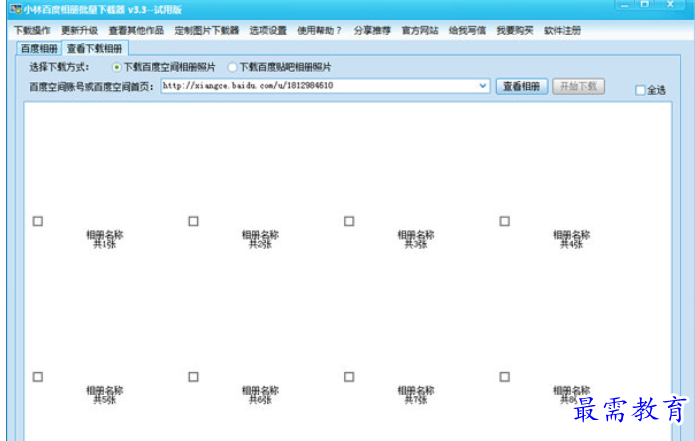Select 下载百度空间相册照片 radio option
The width and height of the screenshot is (695, 441).
[x=164, y=67]
